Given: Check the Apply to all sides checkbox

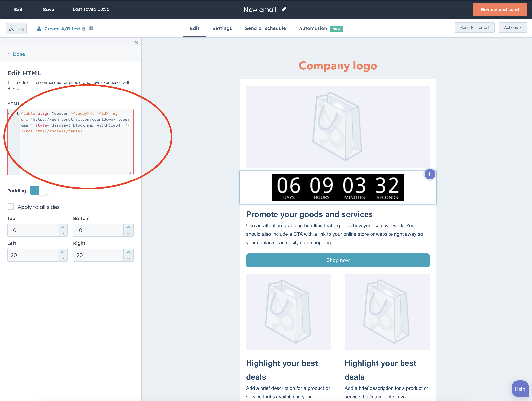Looking at the screenshot, I should coord(11,207).
